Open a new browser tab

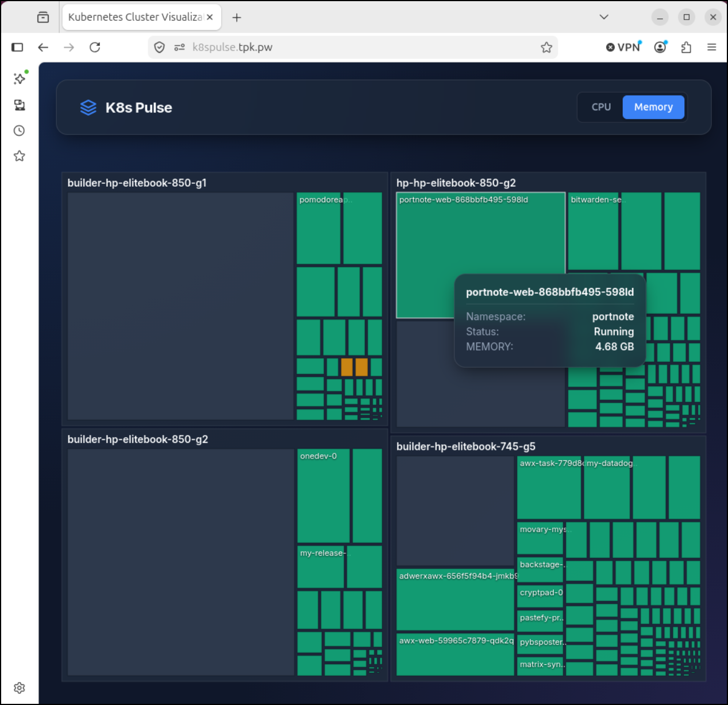[237, 17]
